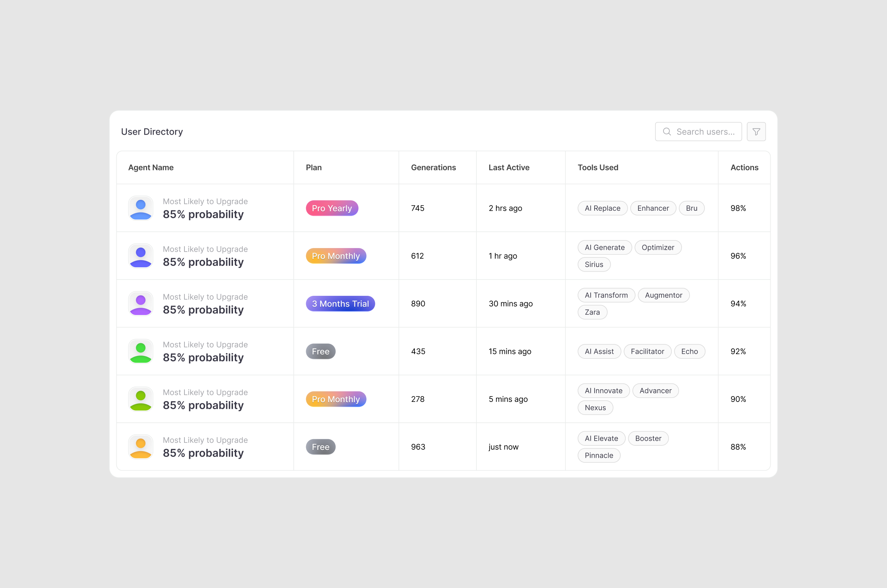Open the filter icon next to search
This screenshot has height=588, width=887.
757,132
